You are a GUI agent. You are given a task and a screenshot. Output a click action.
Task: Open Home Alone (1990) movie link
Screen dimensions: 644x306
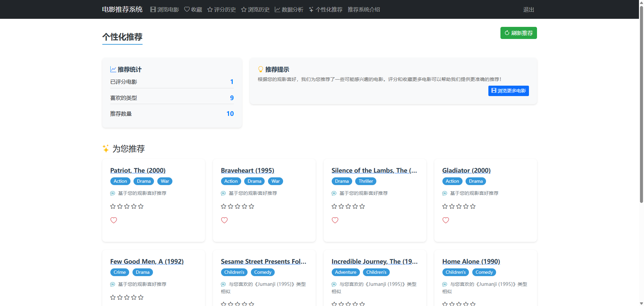471,261
